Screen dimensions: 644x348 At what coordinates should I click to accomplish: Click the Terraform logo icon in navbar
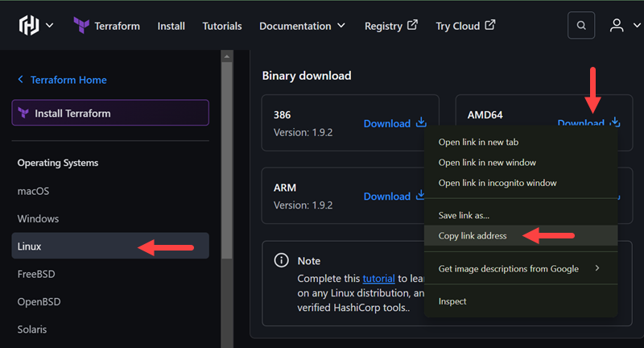81,26
